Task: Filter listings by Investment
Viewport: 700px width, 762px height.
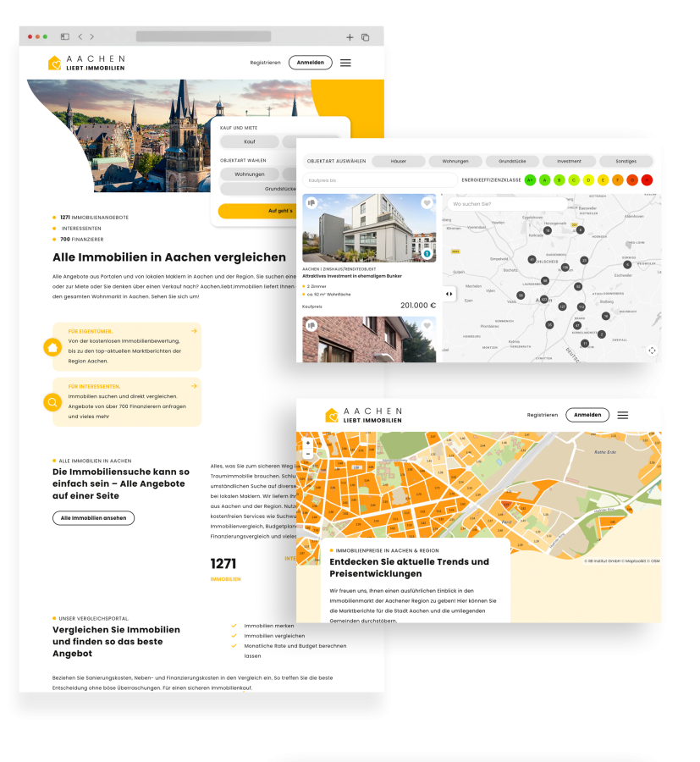Action: coord(569,161)
